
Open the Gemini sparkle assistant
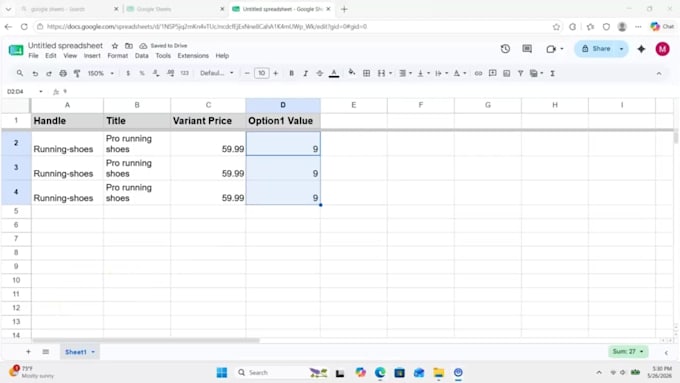[x=641, y=49]
